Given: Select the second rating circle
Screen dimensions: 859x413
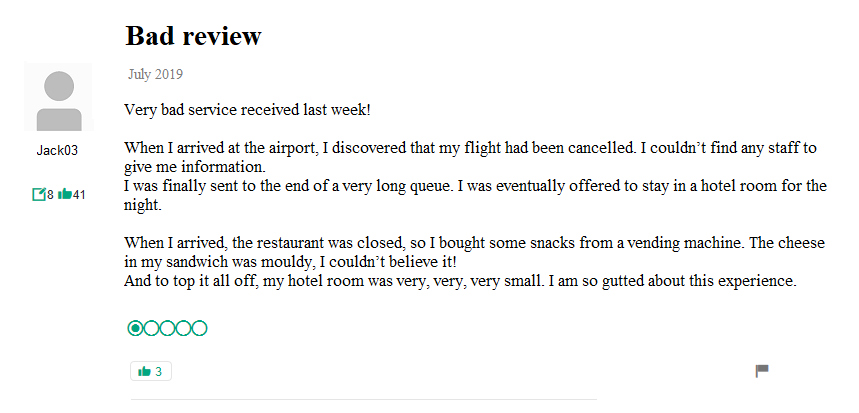Looking at the screenshot, I should tap(152, 328).
